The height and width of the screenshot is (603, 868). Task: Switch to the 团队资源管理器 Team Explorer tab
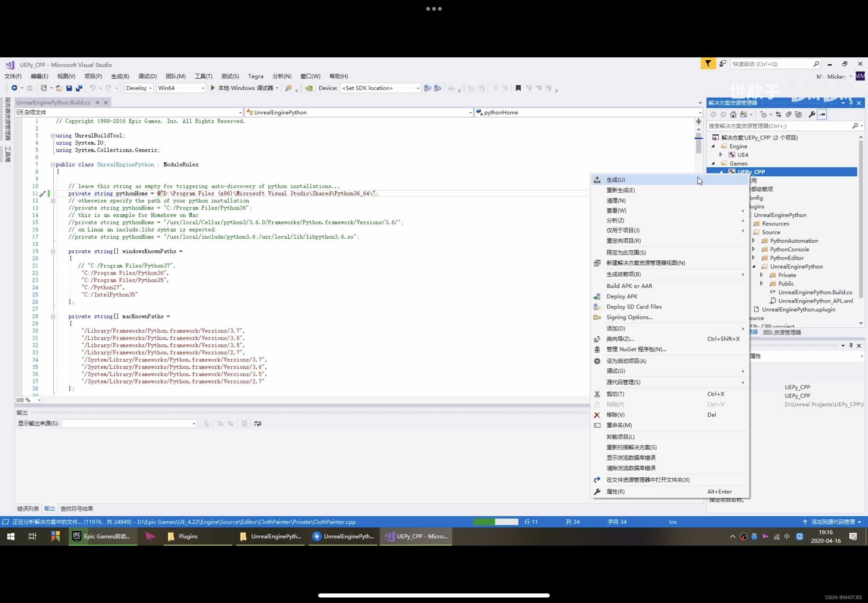coord(782,332)
